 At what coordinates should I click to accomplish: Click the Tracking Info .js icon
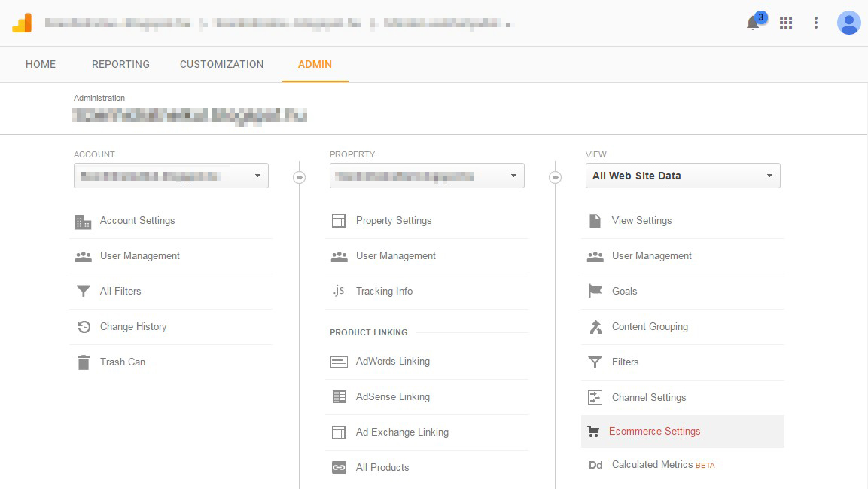(x=339, y=291)
